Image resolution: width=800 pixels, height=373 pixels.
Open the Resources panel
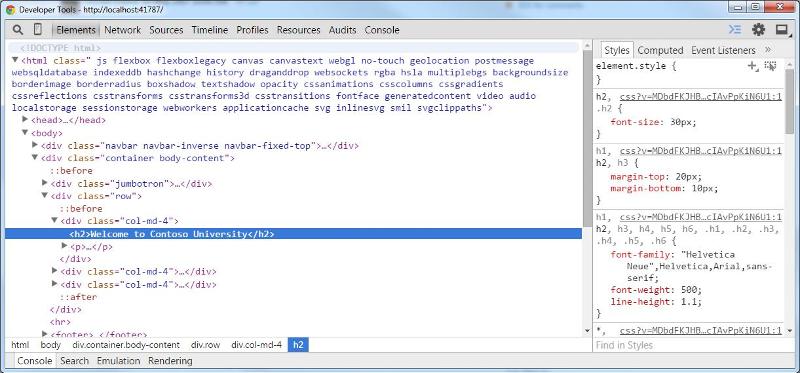(298, 30)
